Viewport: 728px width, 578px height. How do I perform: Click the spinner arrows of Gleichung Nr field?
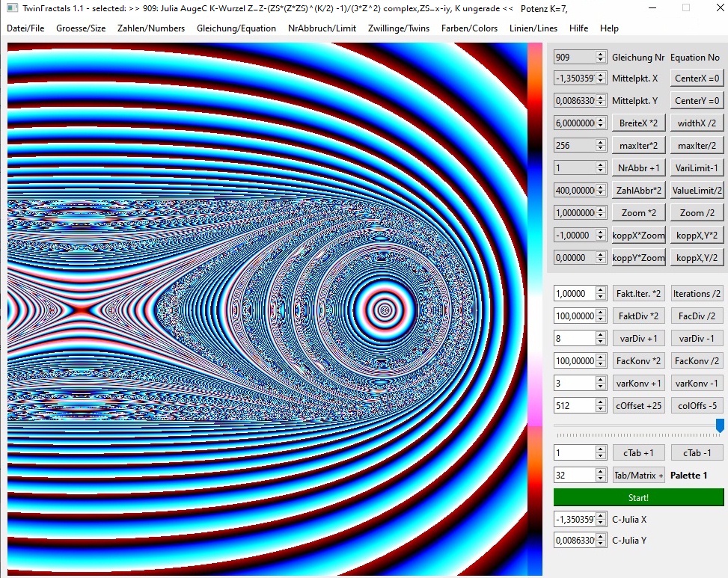(x=601, y=57)
